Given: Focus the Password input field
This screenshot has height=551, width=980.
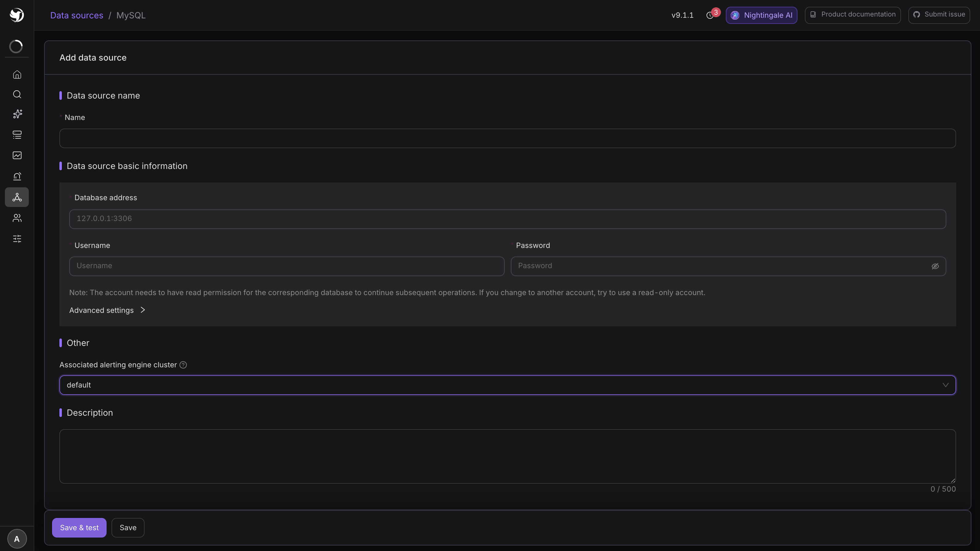Looking at the screenshot, I should [x=728, y=266].
